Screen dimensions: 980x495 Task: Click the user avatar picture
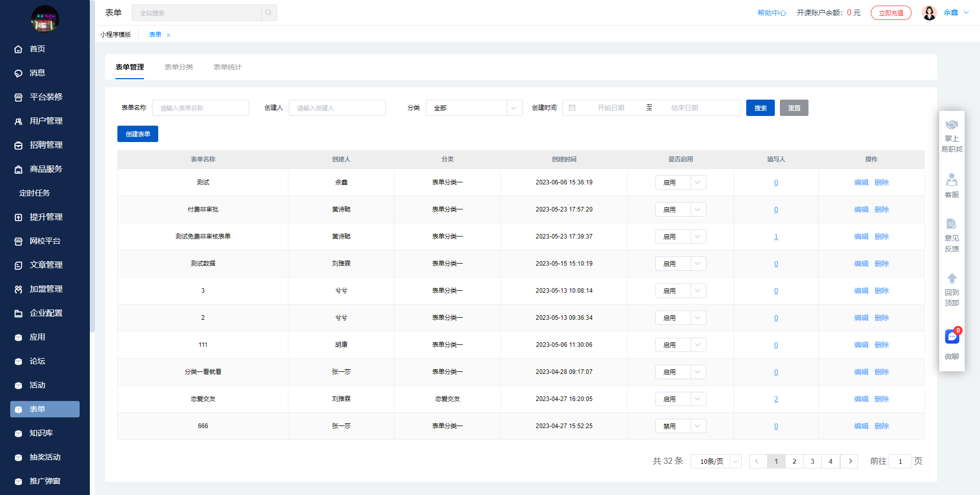(929, 13)
